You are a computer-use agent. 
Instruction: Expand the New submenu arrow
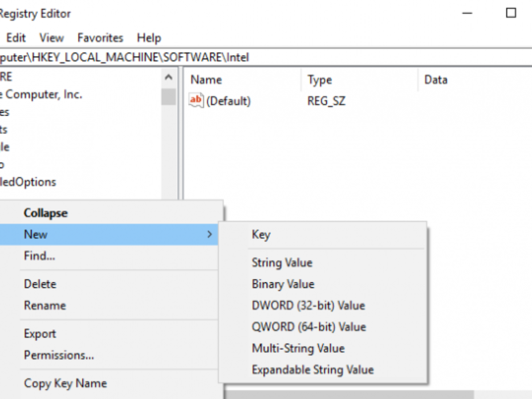pos(210,235)
